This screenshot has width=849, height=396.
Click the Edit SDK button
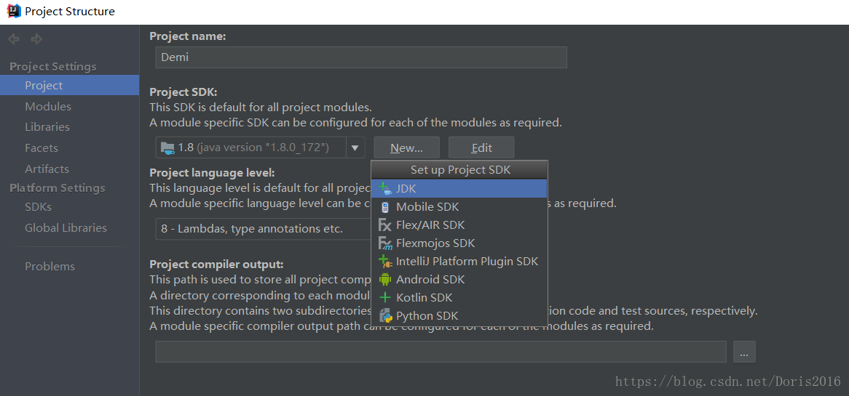(481, 147)
